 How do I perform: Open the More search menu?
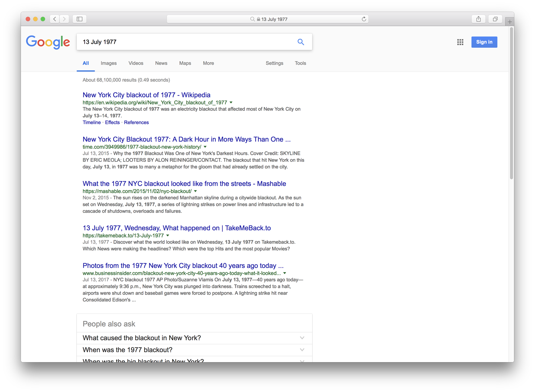pos(208,63)
